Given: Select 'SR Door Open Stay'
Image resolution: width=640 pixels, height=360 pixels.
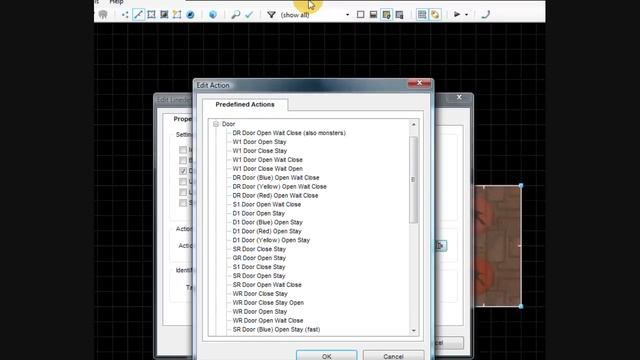Looking at the screenshot, I should coord(259,276).
